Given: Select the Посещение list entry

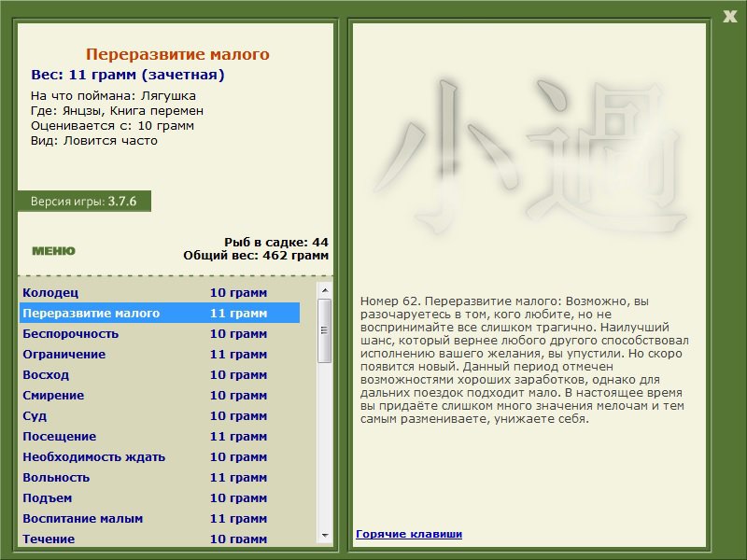Looking at the screenshot, I should (160, 436).
